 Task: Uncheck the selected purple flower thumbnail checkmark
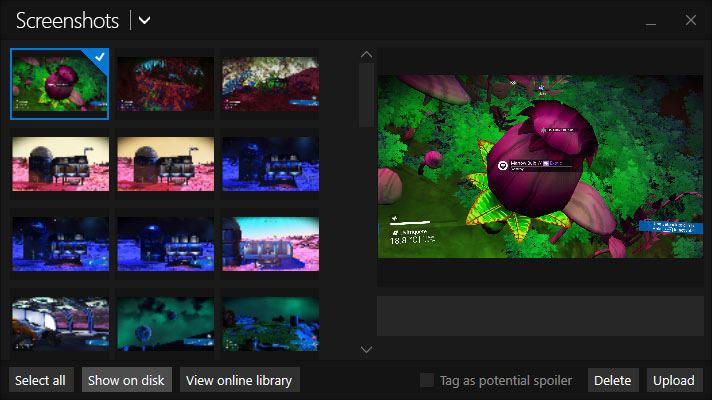coord(99,57)
